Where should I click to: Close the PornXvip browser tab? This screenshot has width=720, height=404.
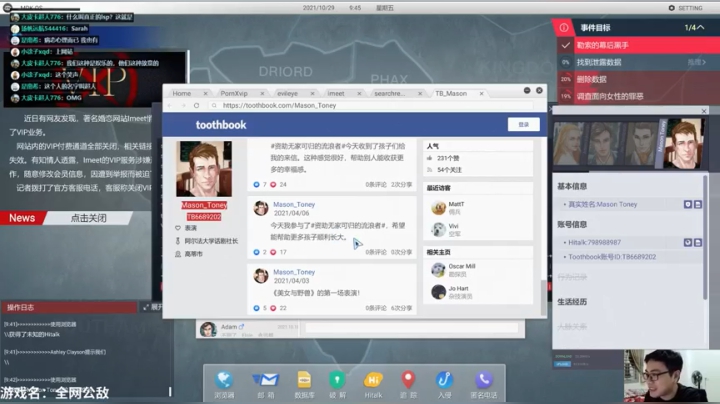coord(262,94)
